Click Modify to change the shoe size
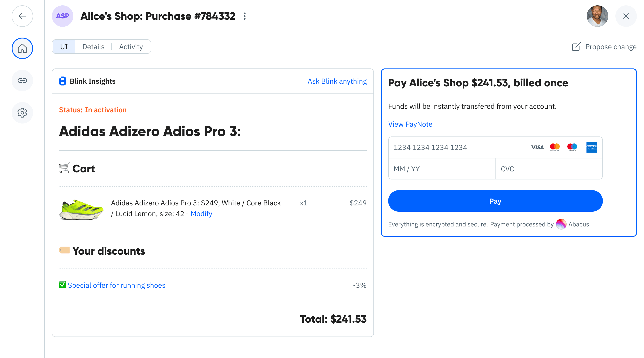Screen dimensions: 644x358 tap(201, 214)
